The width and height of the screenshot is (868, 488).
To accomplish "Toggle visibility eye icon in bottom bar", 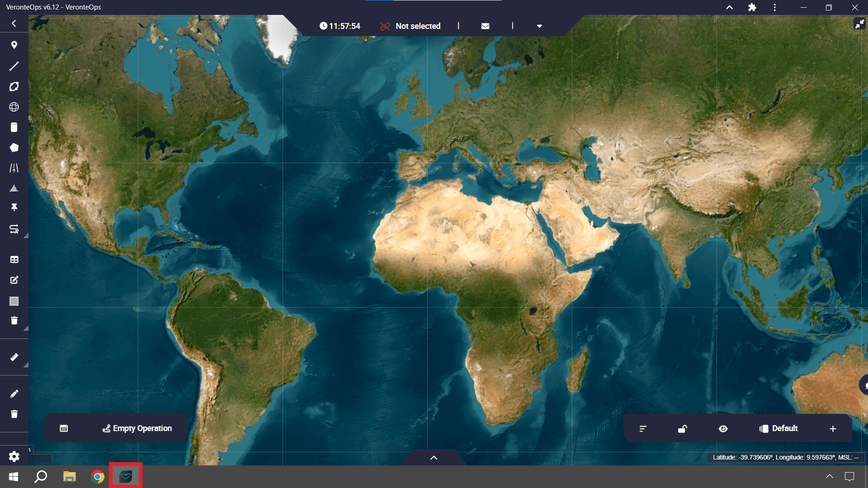I will (x=723, y=429).
